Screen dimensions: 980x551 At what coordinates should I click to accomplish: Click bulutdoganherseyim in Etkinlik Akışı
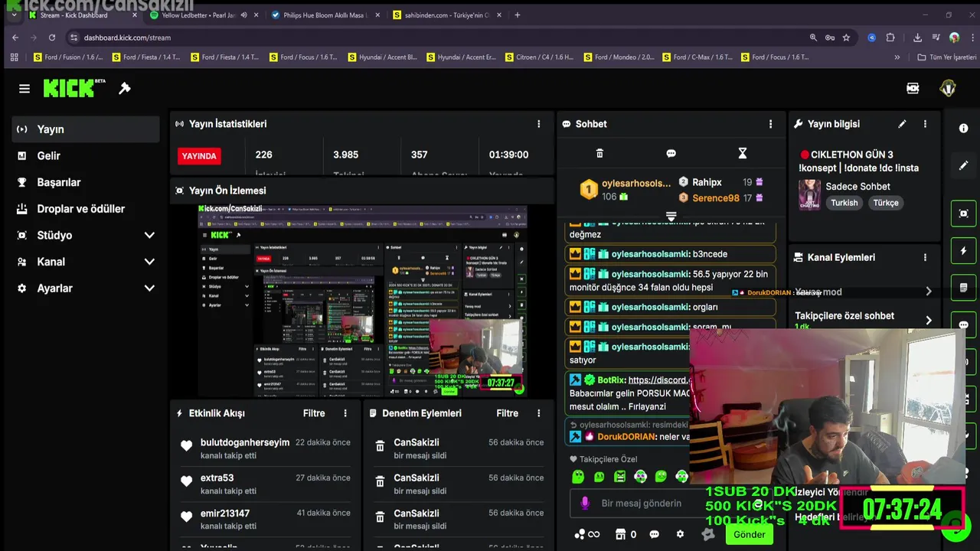pos(245,442)
